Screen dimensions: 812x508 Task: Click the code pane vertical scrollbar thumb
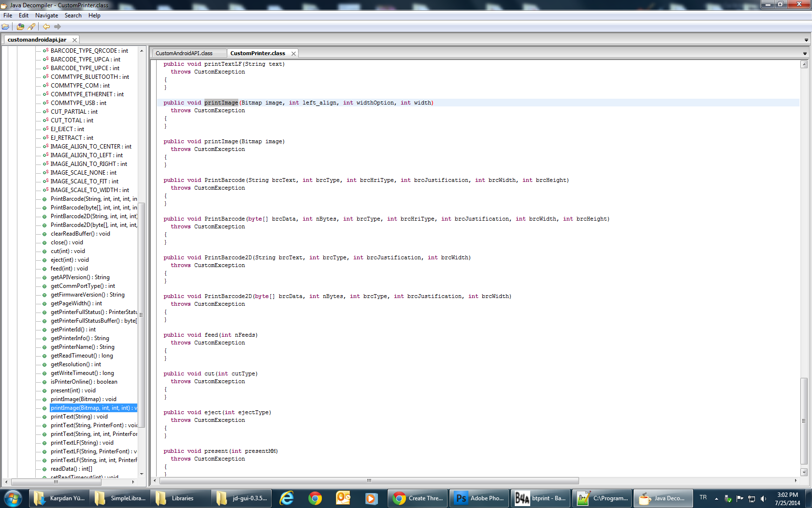pos(804,421)
